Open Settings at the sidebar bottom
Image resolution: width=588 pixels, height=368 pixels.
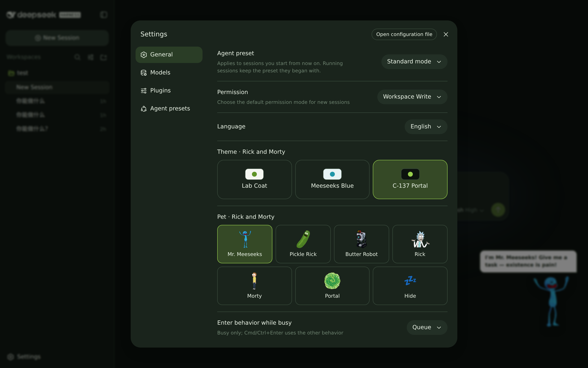pyautogui.click(x=24, y=357)
